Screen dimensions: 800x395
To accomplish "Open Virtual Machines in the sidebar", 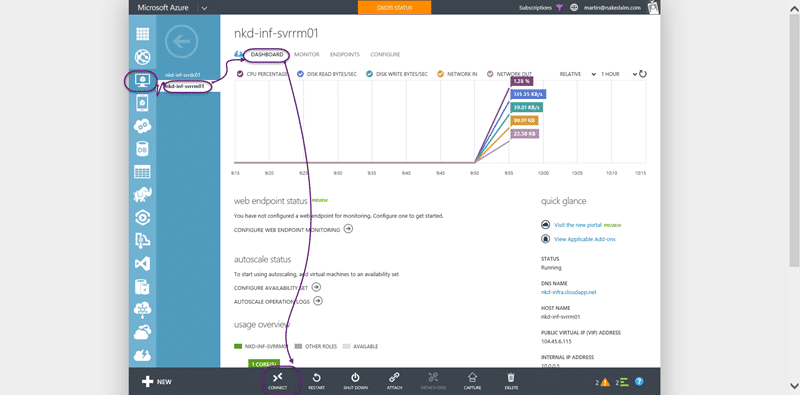I will point(142,81).
